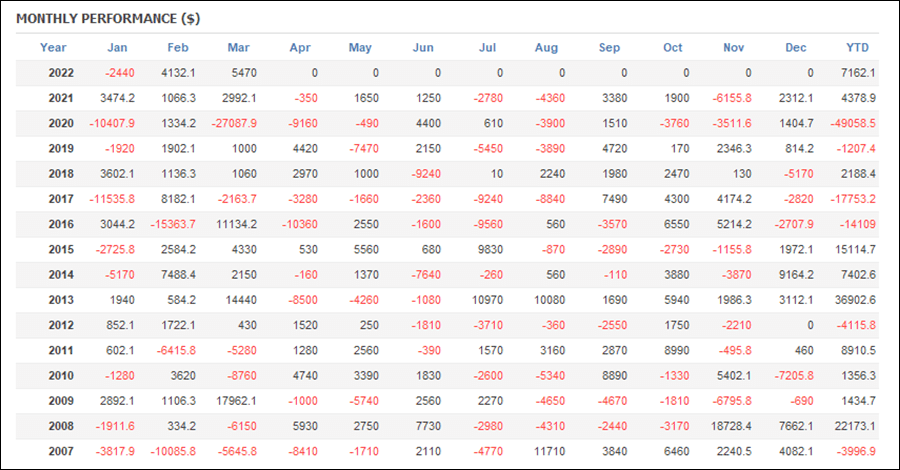This screenshot has width=900, height=470.
Task: Click 2020 Mar value -27087.9
Action: pos(234,123)
